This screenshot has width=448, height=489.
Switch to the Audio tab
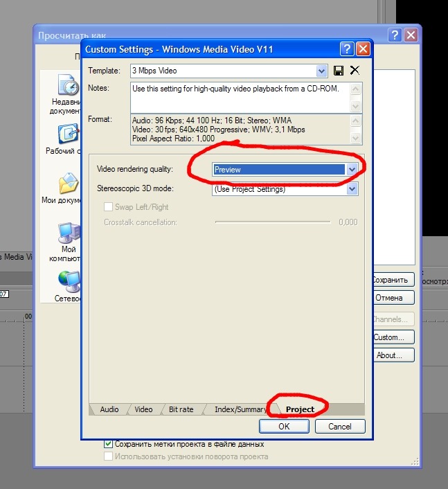(109, 409)
